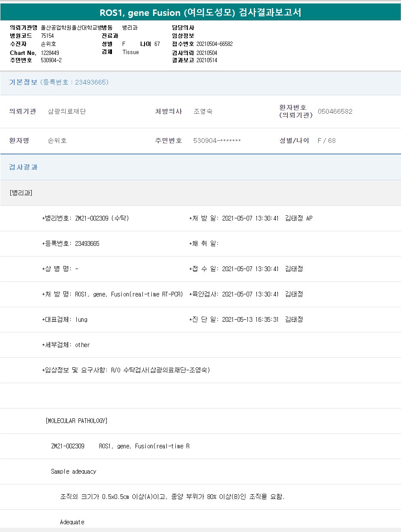Click 환자번호 value 050466582
The height and width of the screenshot is (532, 401).
(x=335, y=112)
